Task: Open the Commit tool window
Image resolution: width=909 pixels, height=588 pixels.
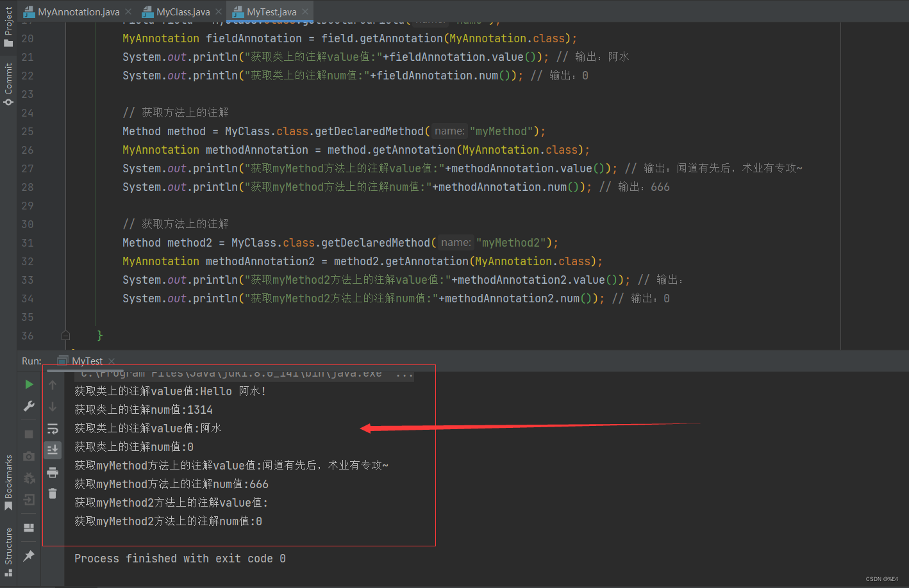Action: [8, 84]
